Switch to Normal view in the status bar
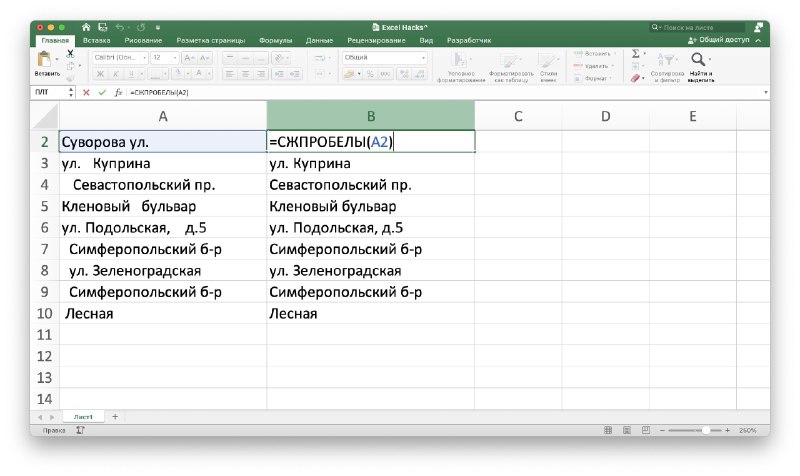Viewport: 800px width, 476px height. pyautogui.click(x=608, y=430)
